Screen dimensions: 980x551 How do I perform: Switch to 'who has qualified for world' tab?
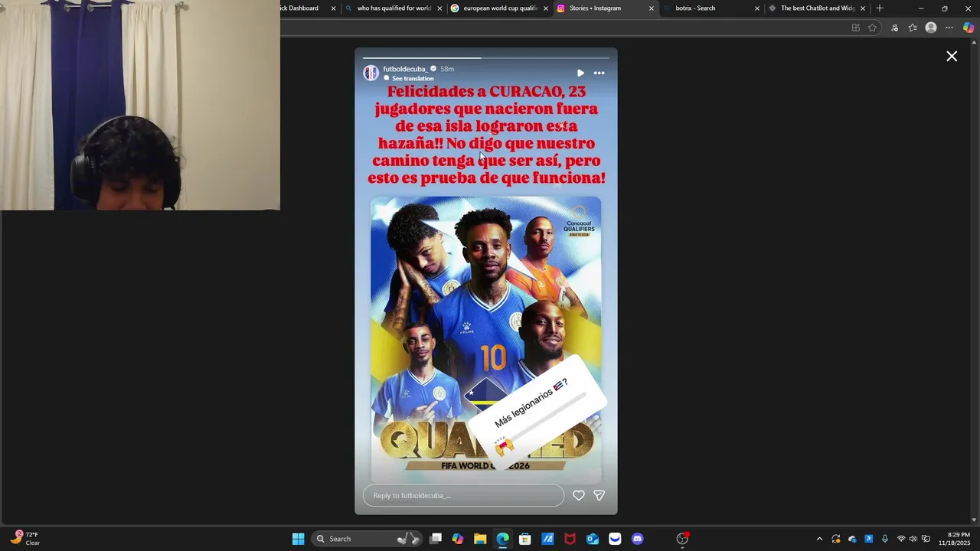pos(394,8)
